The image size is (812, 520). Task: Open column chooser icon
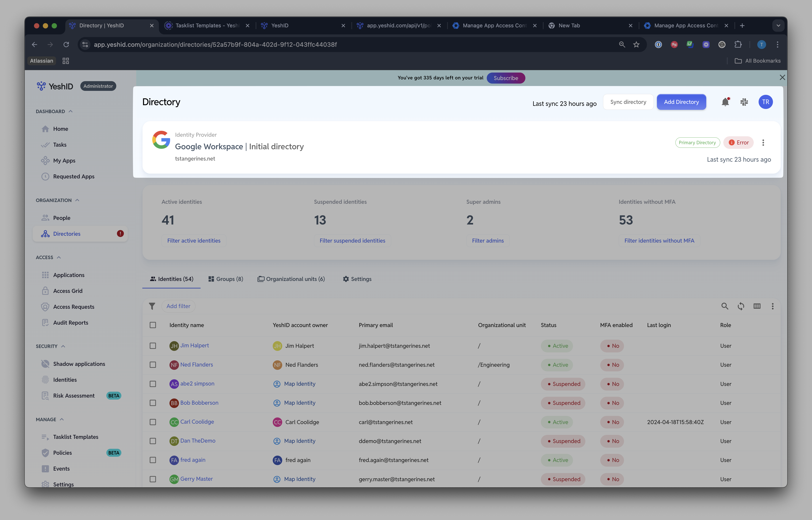pos(757,306)
